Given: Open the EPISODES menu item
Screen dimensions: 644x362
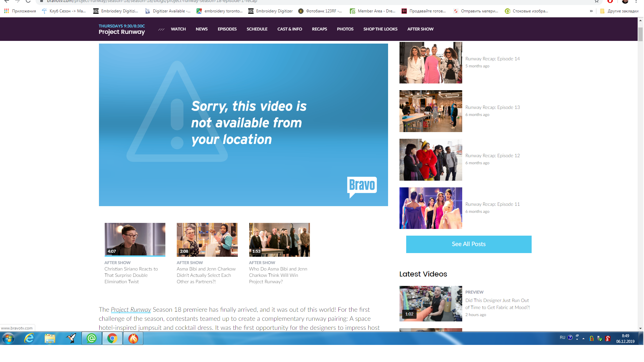Looking at the screenshot, I should point(227,29).
